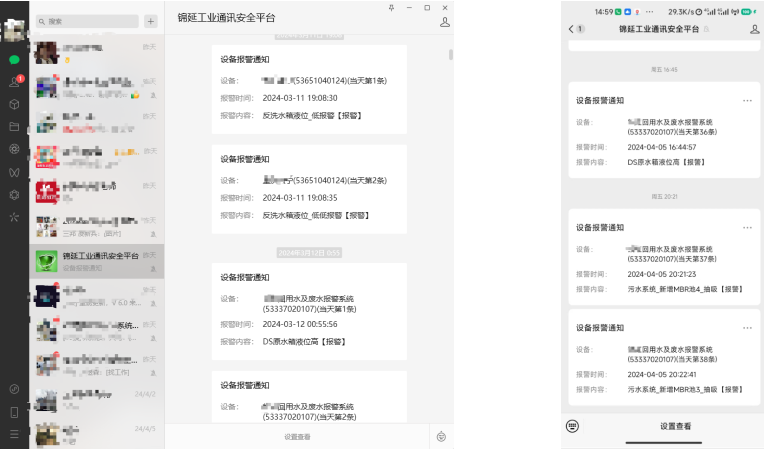This screenshot has height=455, width=764.
Task: Toggle keyboard input icon in desktop chat footer
Action: (x=441, y=437)
